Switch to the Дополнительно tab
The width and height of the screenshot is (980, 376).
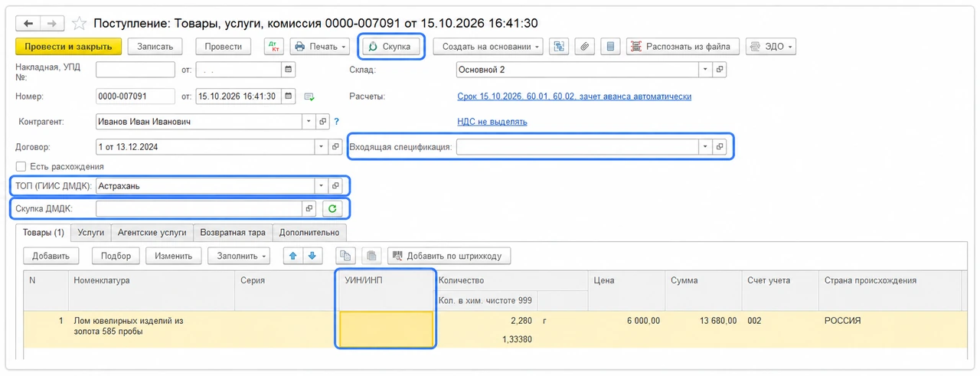310,232
